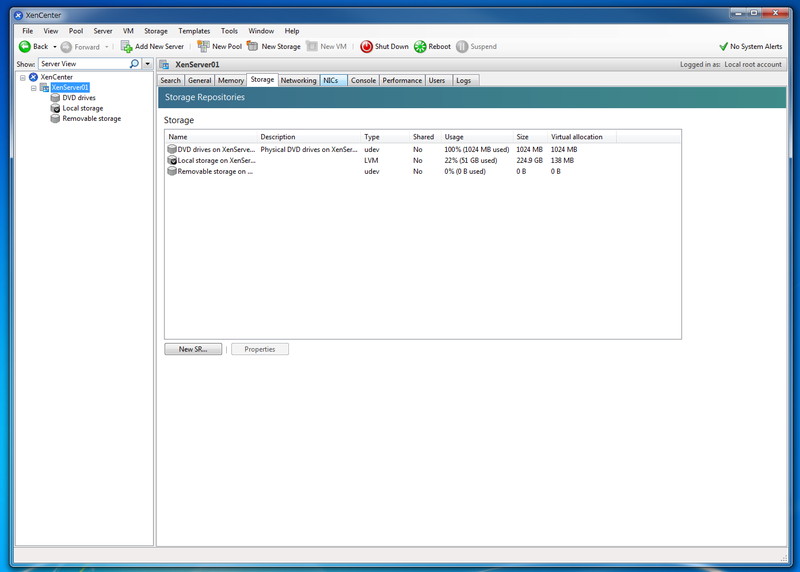This screenshot has width=800, height=572.
Task: Click the XenCenter title bar logo
Action: pos(18,15)
